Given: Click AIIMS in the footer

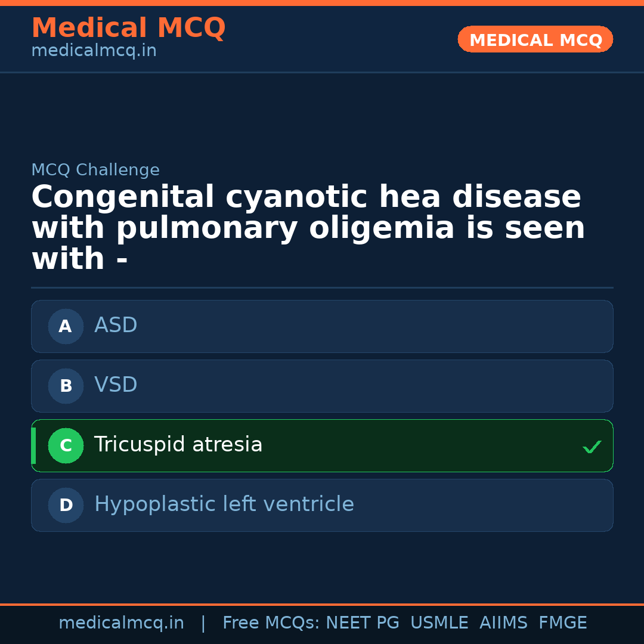Looking at the screenshot, I should click(x=503, y=623).
